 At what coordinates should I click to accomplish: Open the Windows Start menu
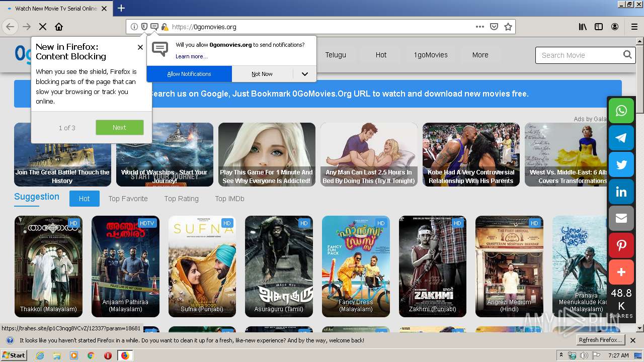(14, 355)
